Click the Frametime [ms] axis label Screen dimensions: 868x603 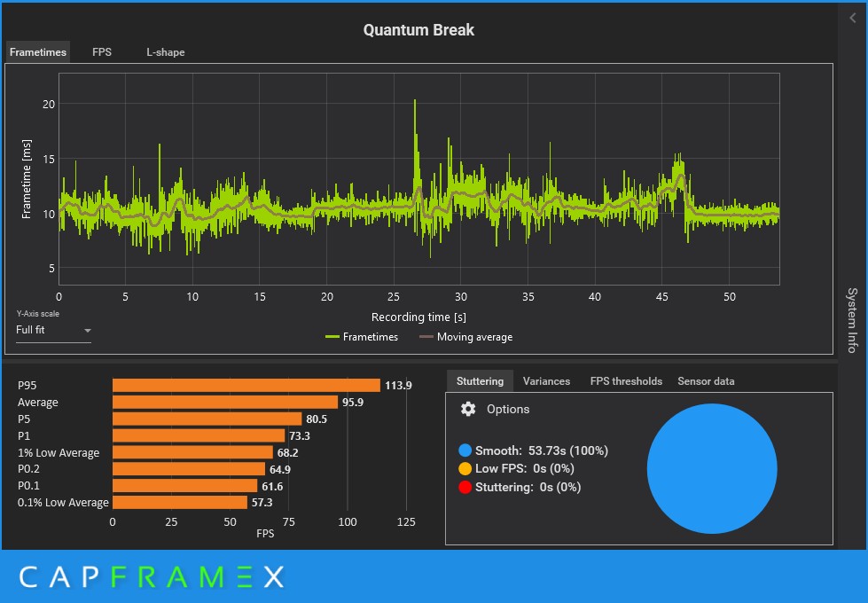point(26,179)
